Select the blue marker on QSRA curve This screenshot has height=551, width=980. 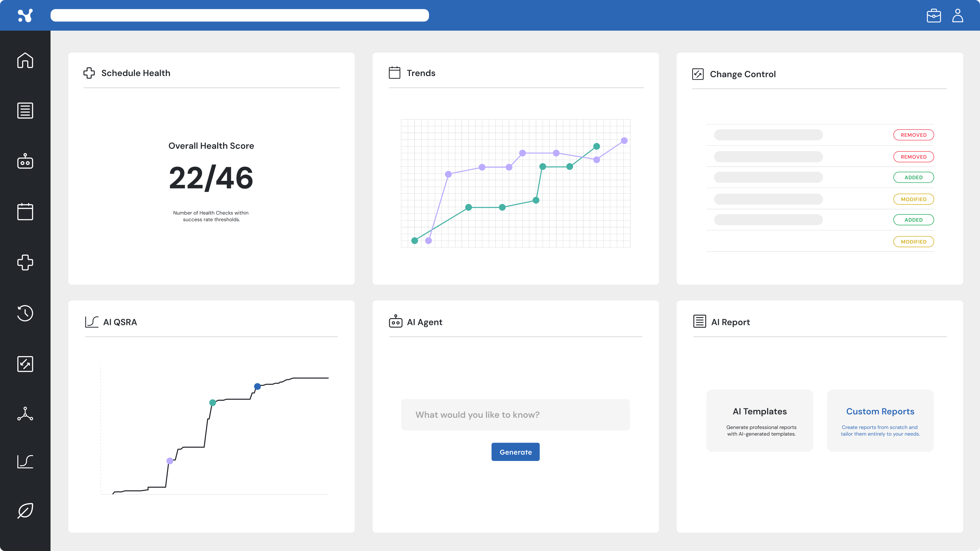point(258,386)
